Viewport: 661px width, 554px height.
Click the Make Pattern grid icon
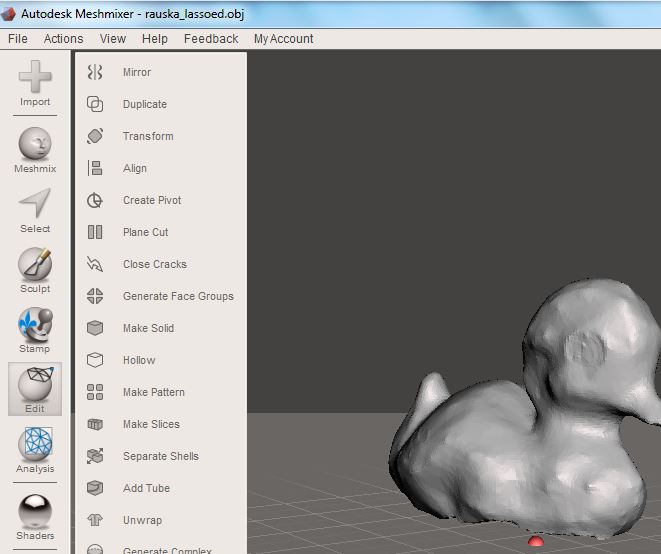click(95, 392)
